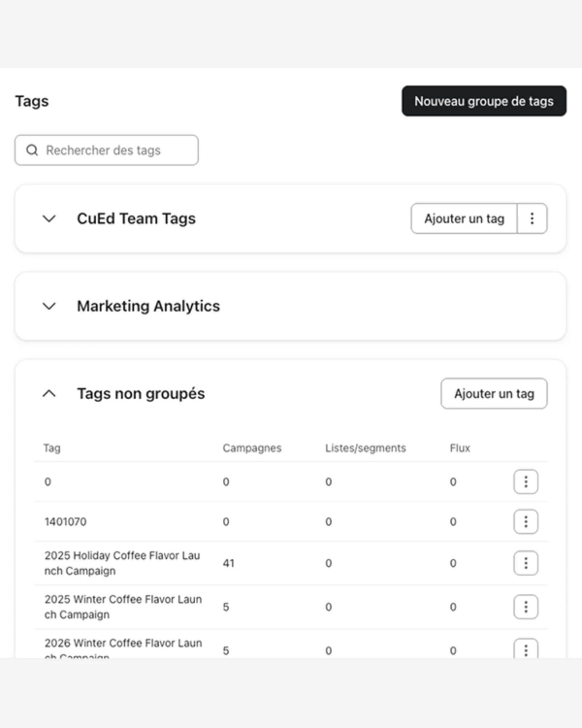Click the Flux column header

tap(460, 448)
